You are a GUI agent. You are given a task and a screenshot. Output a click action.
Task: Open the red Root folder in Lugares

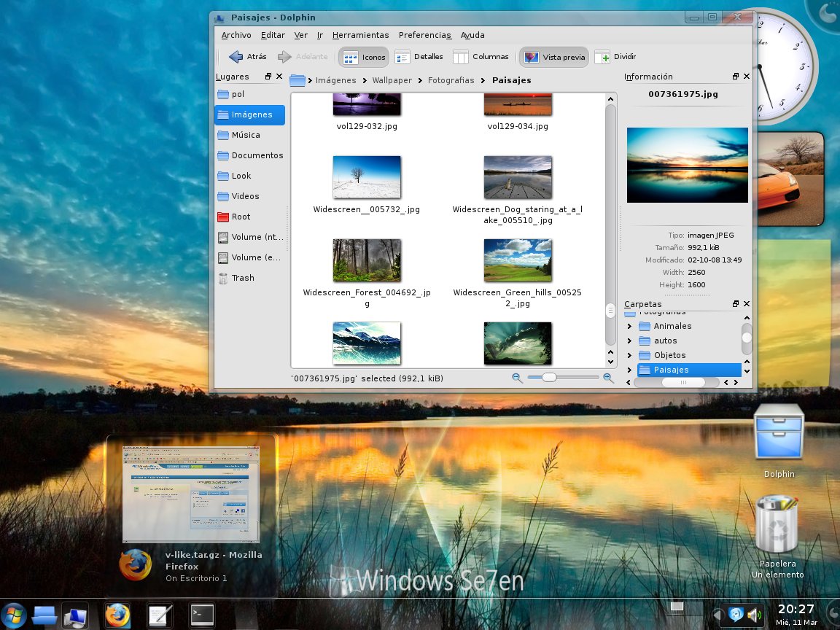[249, 217]
